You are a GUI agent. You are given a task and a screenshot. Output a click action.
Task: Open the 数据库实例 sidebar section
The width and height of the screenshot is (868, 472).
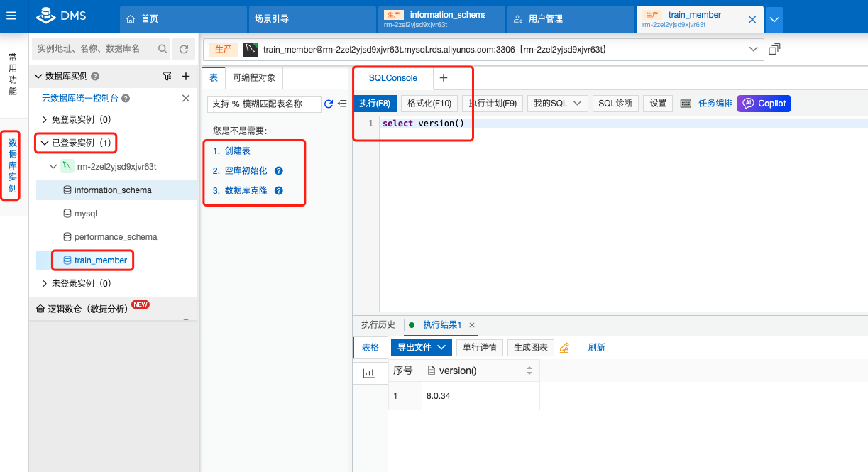(13, 165)
